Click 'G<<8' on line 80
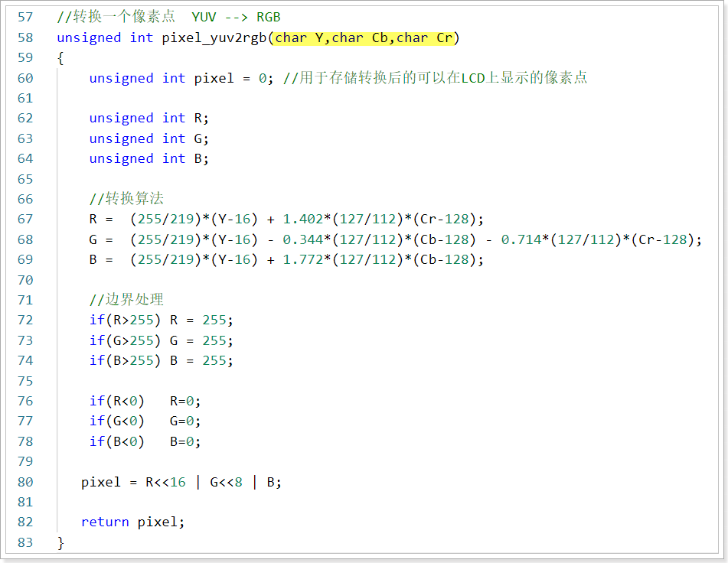The image size is (728, 563). pos(226,482)
